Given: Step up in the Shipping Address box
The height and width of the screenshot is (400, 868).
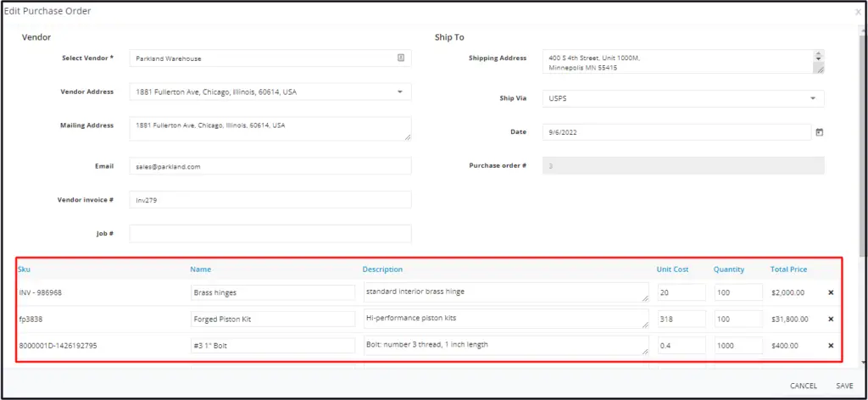Looking at the screenshot, I should pyautogui.click(x=818, y=53).
